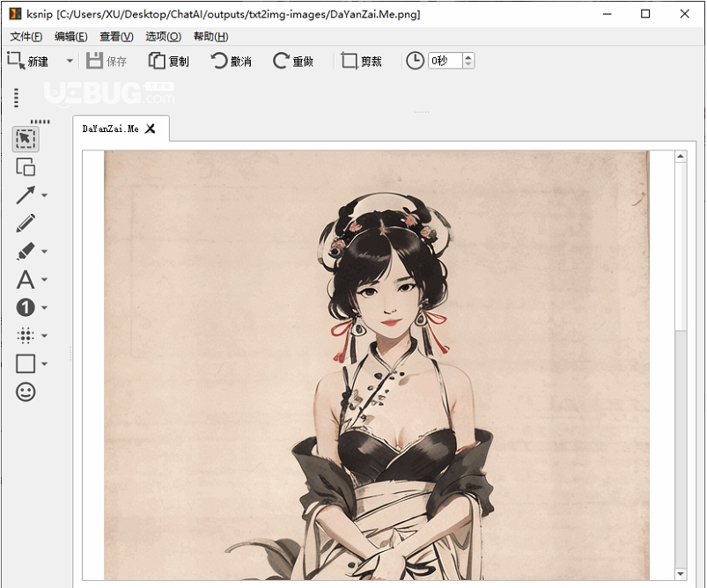Click the 新建 new capture button
Viewport: 707px width, 588px height.
click(x=28, y=61)
